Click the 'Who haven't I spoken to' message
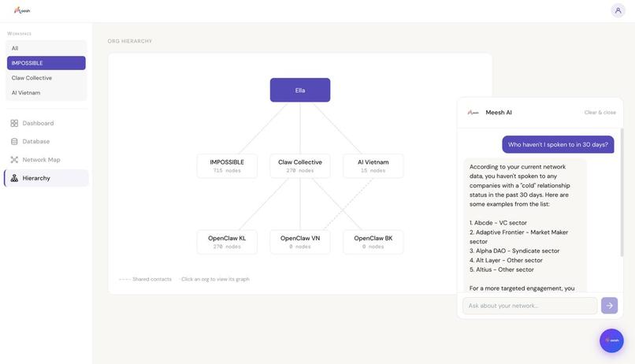The width and height of the screenshot is (635, 364). (x=558, y=144)
